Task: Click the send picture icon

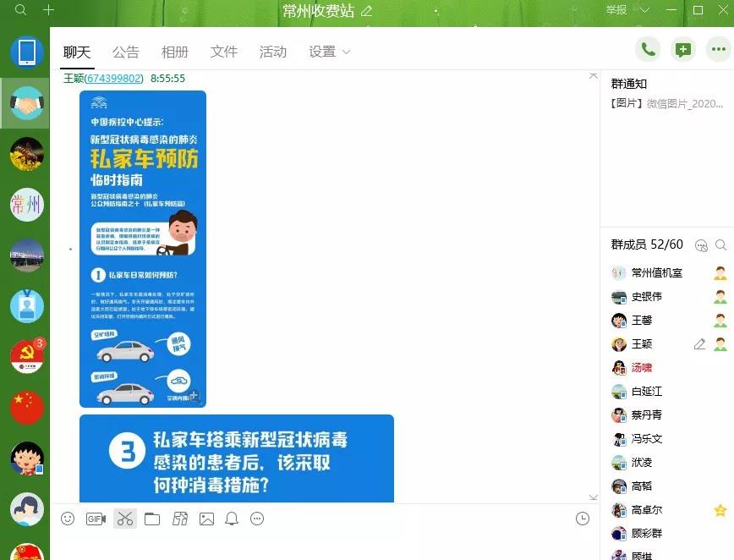Action: 206,519
